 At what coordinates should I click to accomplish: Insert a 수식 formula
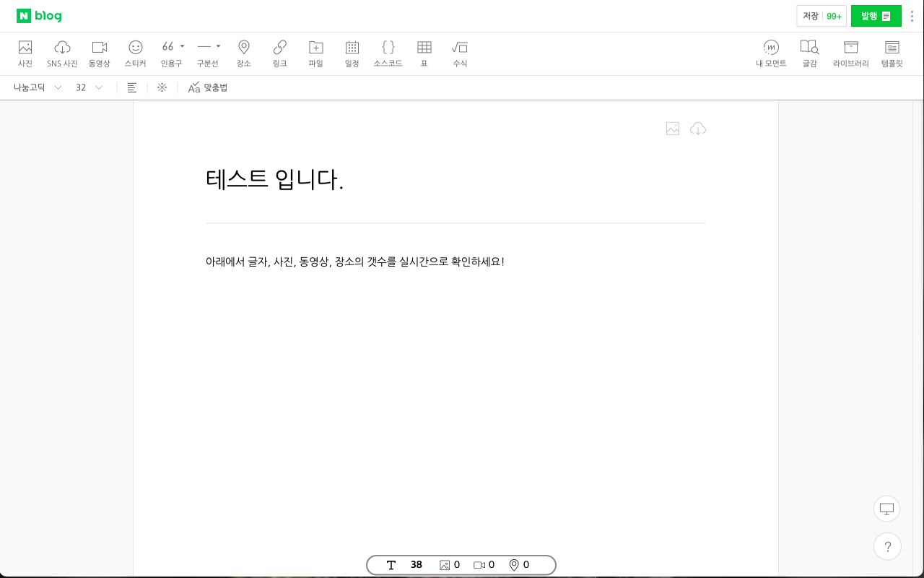coord(460,53)
